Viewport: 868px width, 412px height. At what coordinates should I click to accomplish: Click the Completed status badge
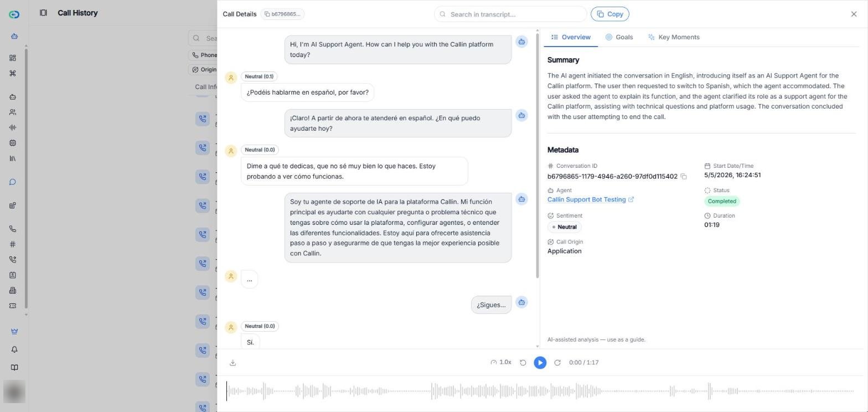point(722,201)
